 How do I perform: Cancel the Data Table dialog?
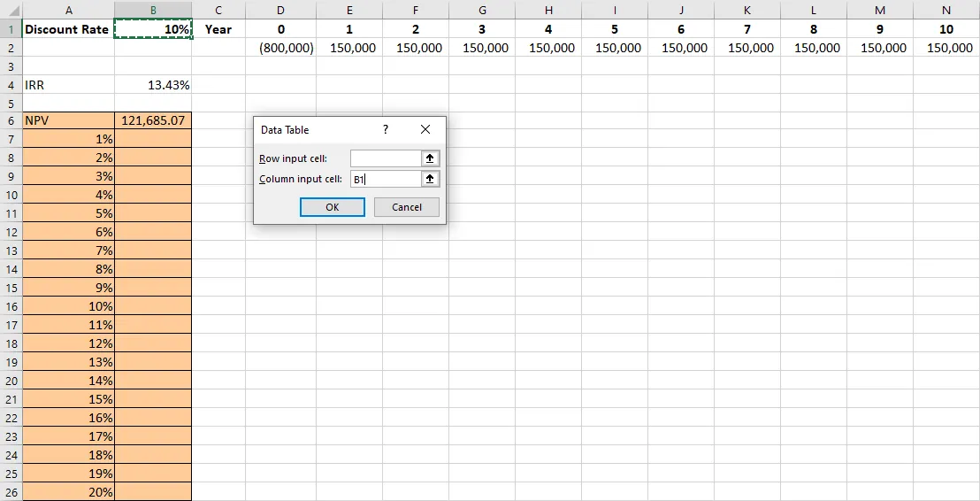pyautogui.click(x=406, y=207)
